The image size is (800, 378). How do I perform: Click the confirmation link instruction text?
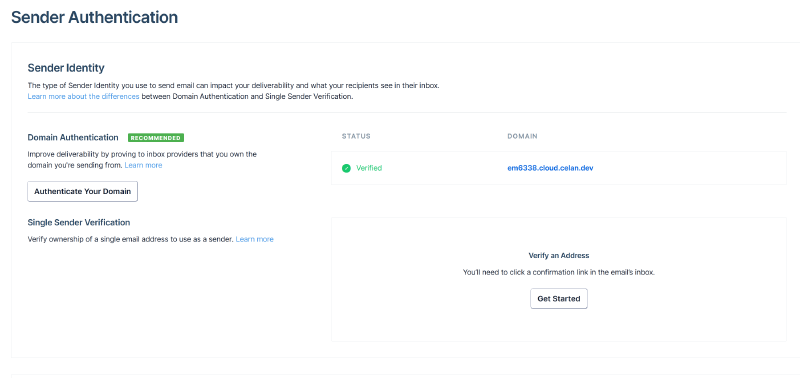559,272
